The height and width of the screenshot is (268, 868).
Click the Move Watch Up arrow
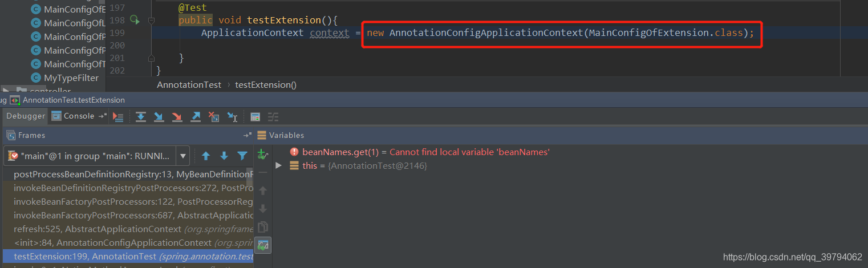(263, 190)
